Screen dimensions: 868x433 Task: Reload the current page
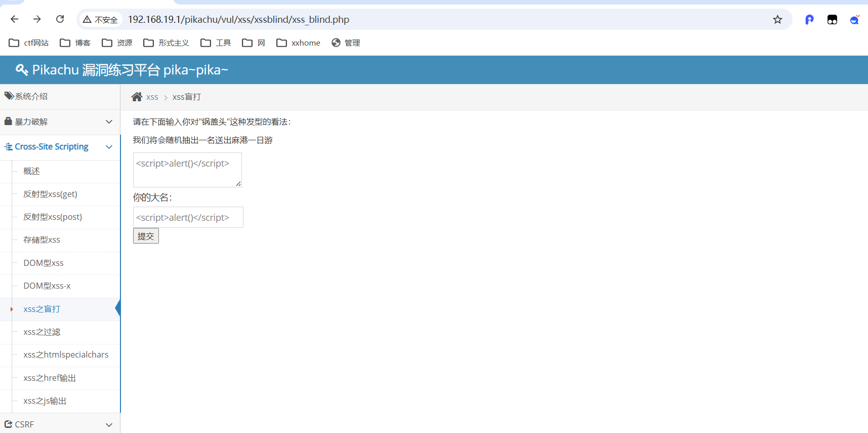point(60,19)
